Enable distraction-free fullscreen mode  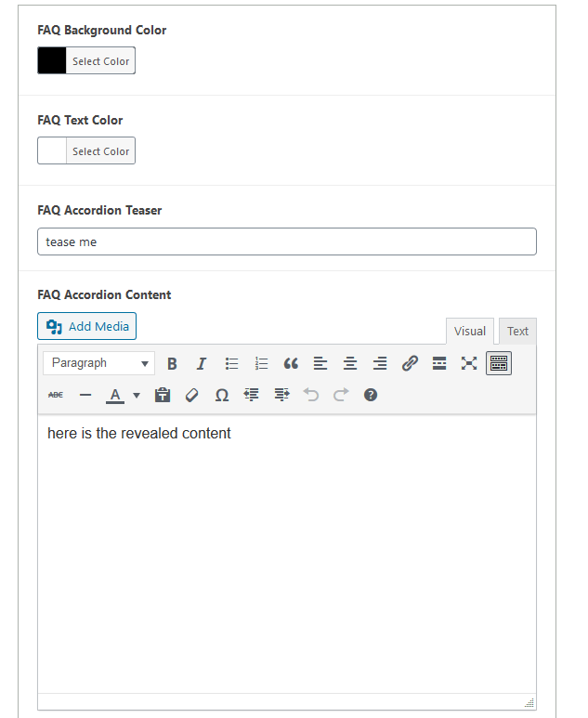point(469,363)
